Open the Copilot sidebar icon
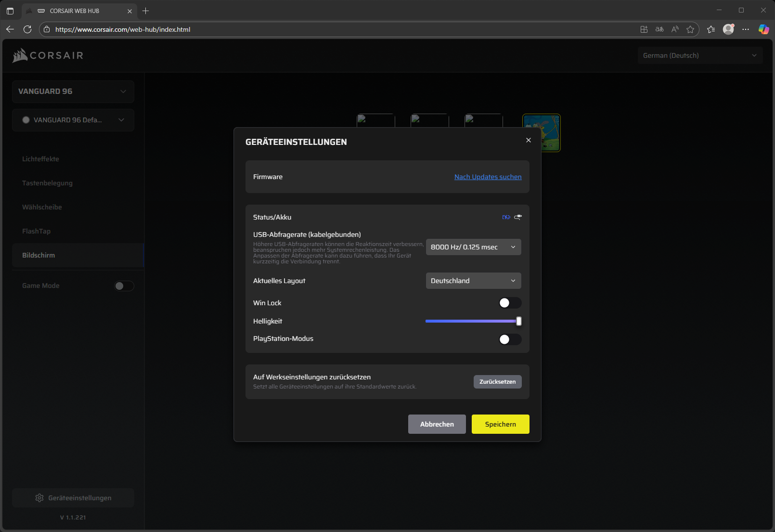Viewport: 775px width, 532px height. (763, 29)
